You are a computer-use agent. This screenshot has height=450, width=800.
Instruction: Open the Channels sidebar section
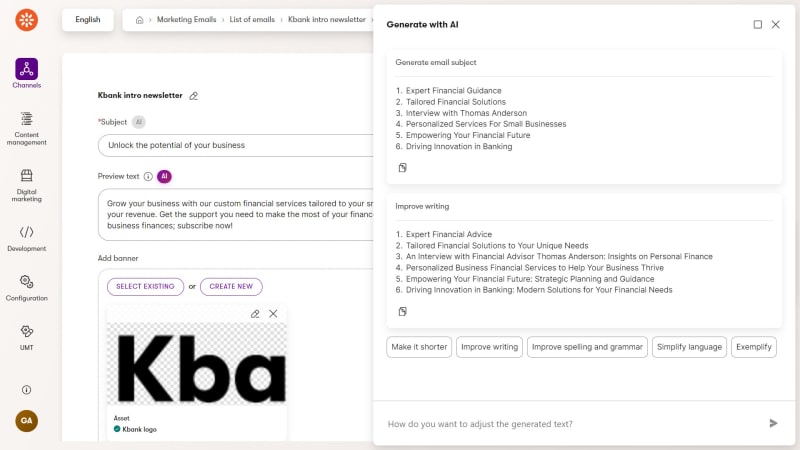(x=27, y=73)
